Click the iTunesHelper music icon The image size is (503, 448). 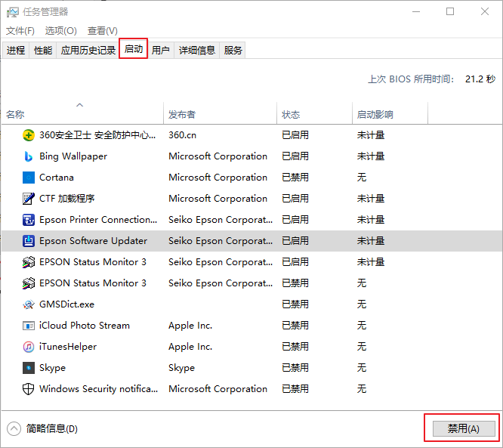click(x=29, y=347)
